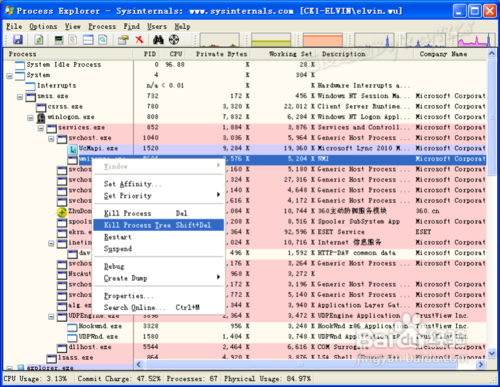
Task: Choose Kill Process Tree from context menu
Action: pos(158,225)
